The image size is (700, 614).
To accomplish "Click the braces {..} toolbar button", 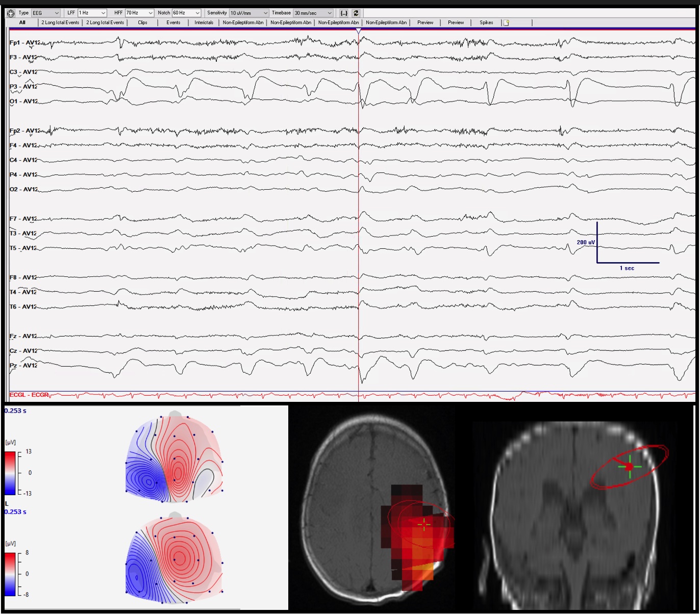I will pyautogui.click(x=344, y=13).
